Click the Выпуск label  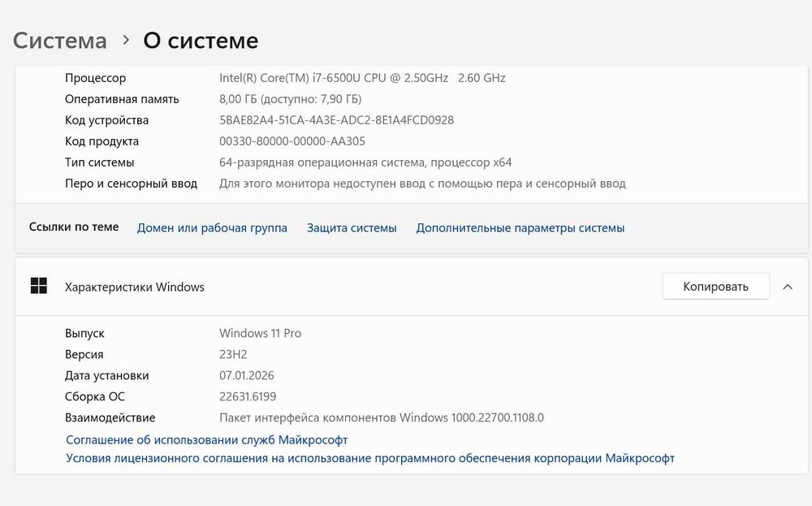(x=84, y=333)
